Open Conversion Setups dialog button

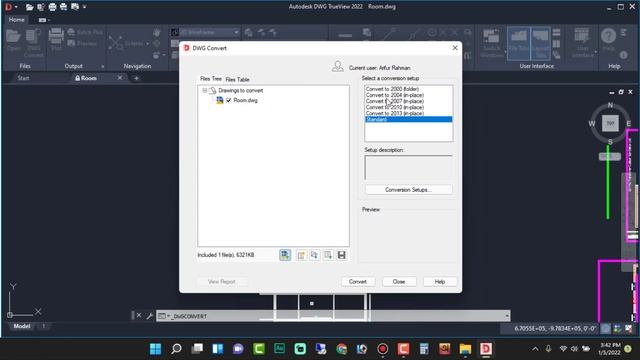coord(409,190)
